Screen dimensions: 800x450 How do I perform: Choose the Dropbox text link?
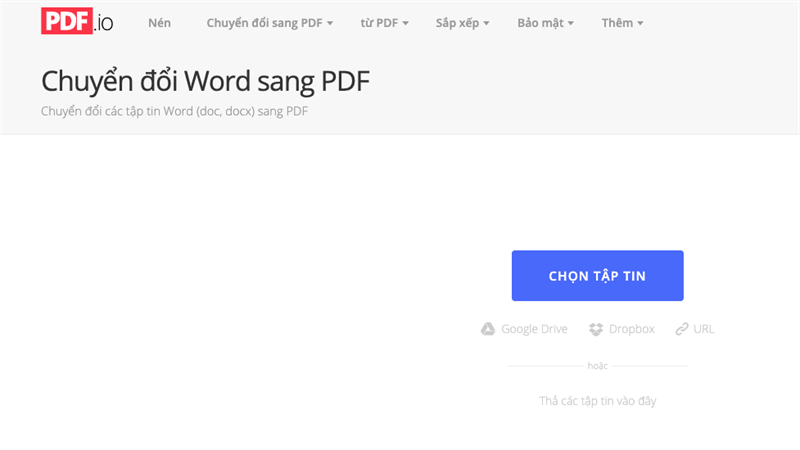tap(632, 329)
